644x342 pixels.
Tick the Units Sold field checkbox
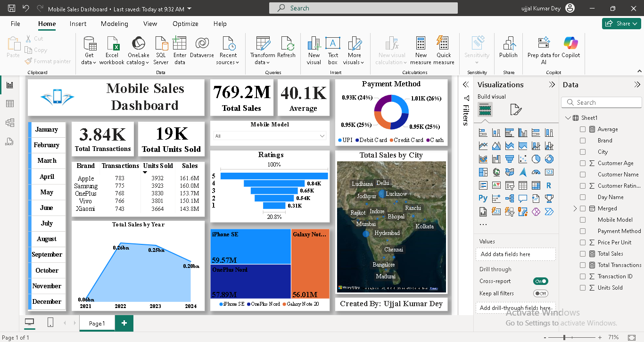click(583, 288)
